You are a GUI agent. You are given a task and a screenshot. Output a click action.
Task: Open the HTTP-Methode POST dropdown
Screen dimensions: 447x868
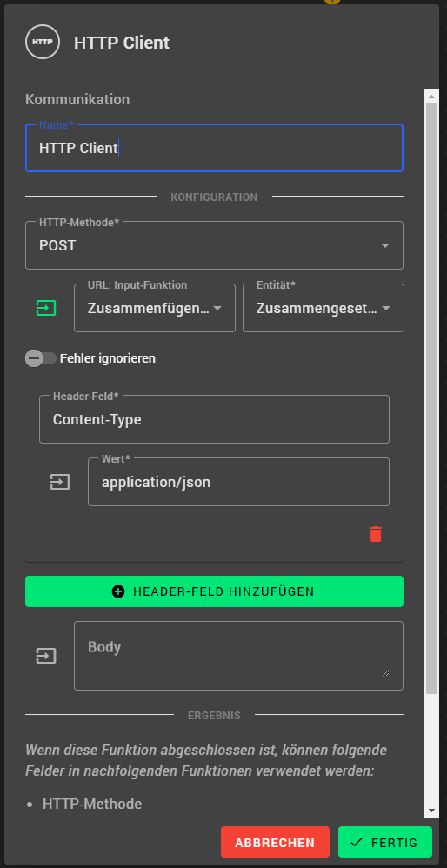point(214,245)
